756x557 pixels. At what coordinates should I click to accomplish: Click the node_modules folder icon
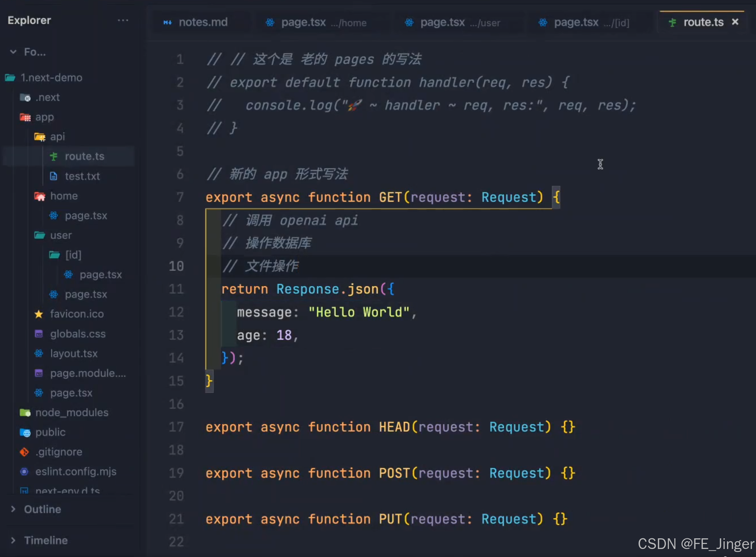[25, 412]
